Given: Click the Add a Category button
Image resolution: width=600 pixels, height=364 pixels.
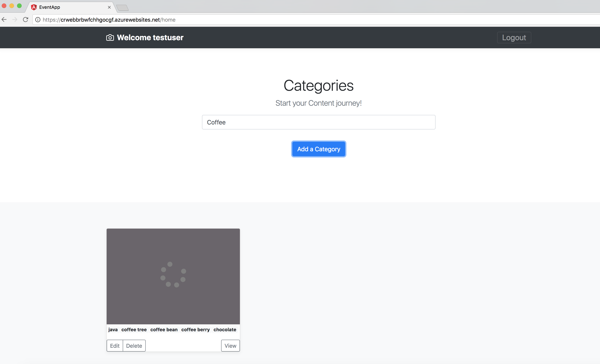Looking at the screenshot, I should 319,149.
